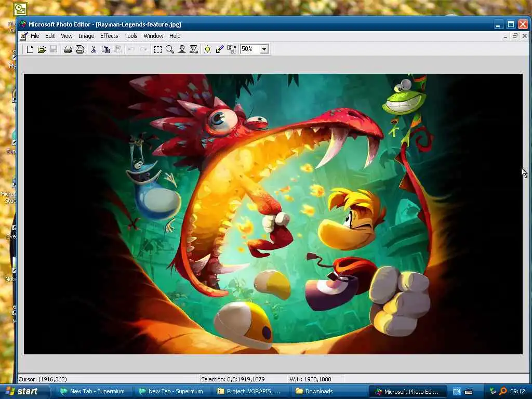Image resolution: width=532 pixels, height=399 pixels.
Task: Copy selection using the Copy icon
Action: tap(105, 49)
